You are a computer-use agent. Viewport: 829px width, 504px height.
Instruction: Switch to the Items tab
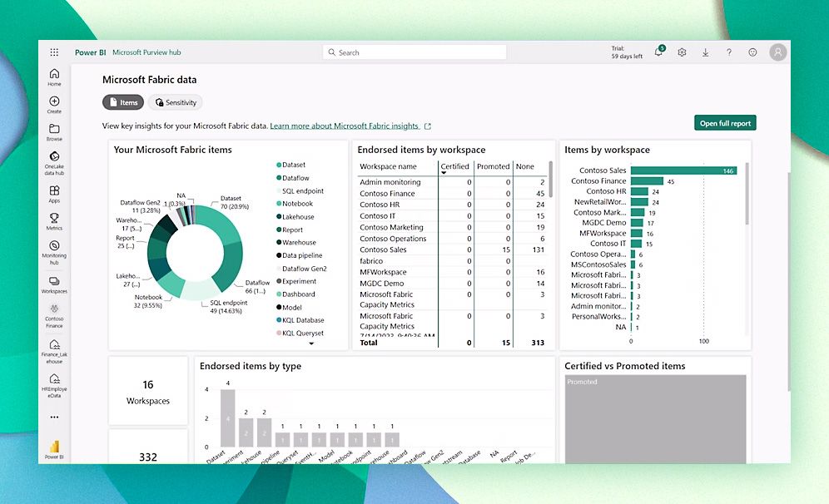[x=123, y=102]
